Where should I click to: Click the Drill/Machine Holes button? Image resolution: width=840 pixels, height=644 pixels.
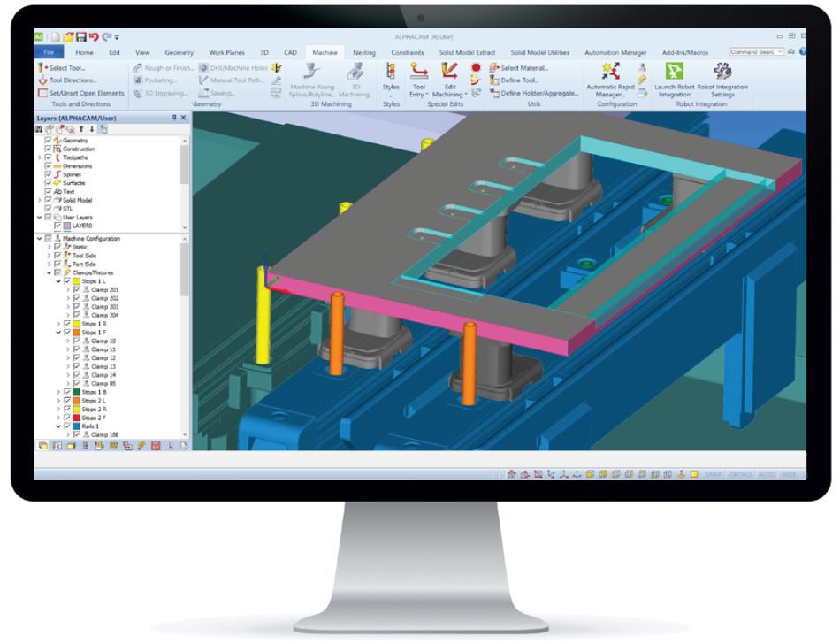click(233, 68)
